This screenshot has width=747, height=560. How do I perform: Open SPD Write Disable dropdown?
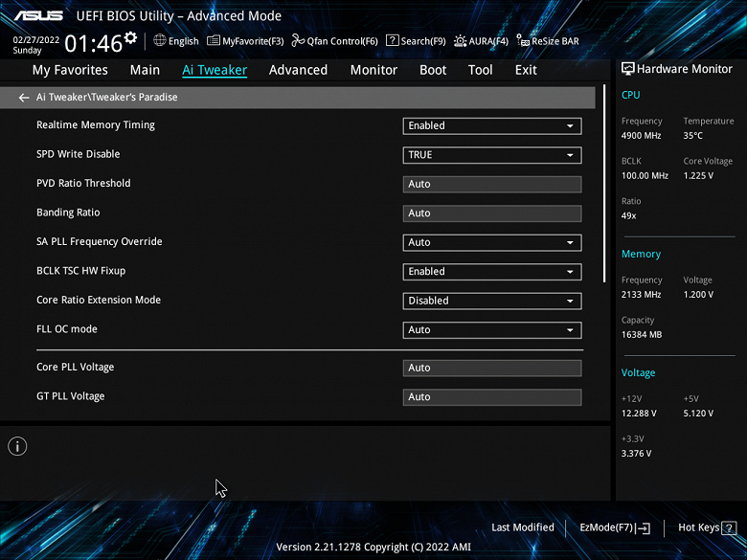point(492,155)
